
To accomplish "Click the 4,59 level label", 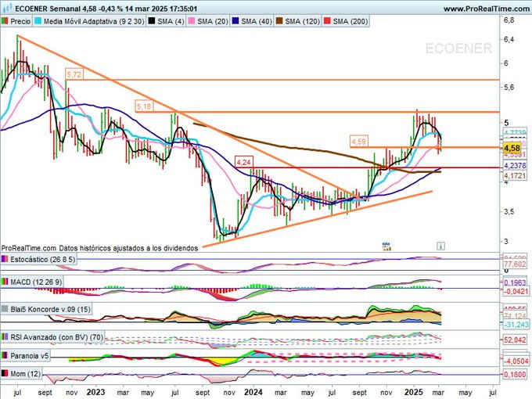I will pyautogui.click(x=358, y=142).
